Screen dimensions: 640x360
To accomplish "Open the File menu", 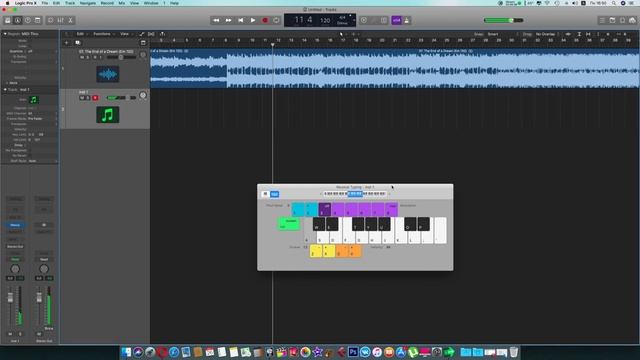I will [x=44, y=3].
